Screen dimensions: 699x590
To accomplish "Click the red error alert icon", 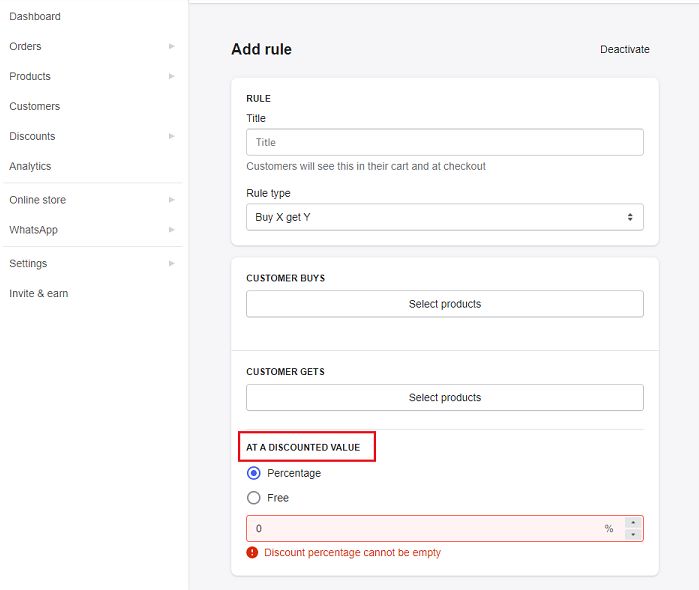I will (x=252, y=553).
